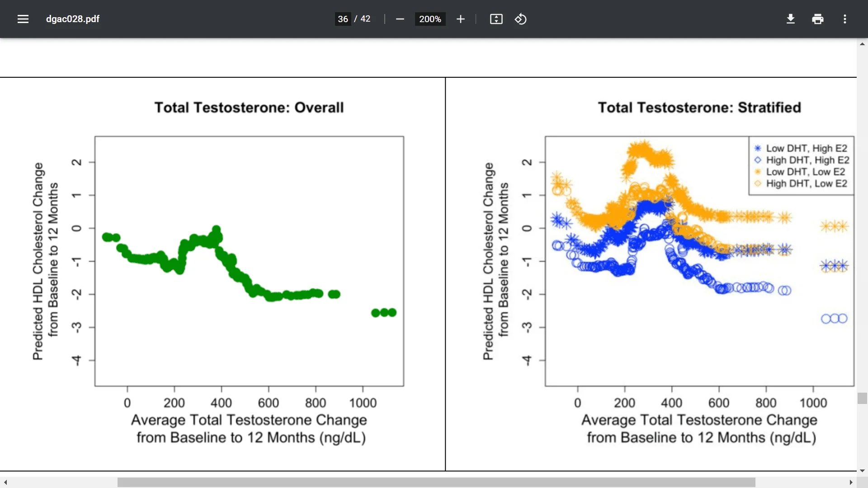The image size is (868, 488).
Task: Click left chart x-axis label 'Average Total Testosterone Change'
Action: click(249, 420)
